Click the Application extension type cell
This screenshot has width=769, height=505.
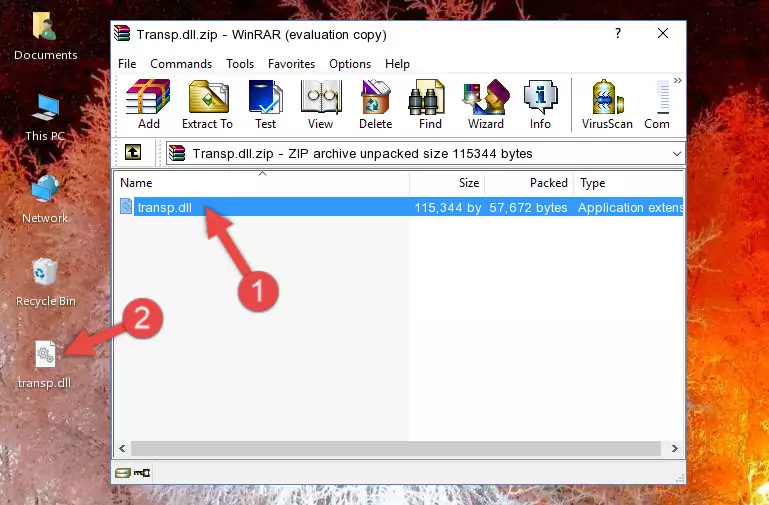click(x=630, y=207)
